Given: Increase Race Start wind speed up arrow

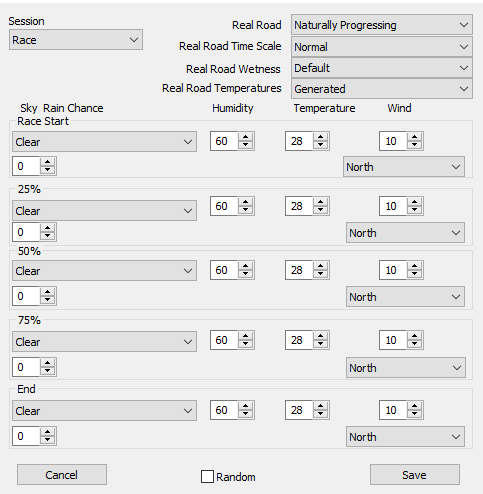Looking at the screenshot, I should click(x=415, y=137).
